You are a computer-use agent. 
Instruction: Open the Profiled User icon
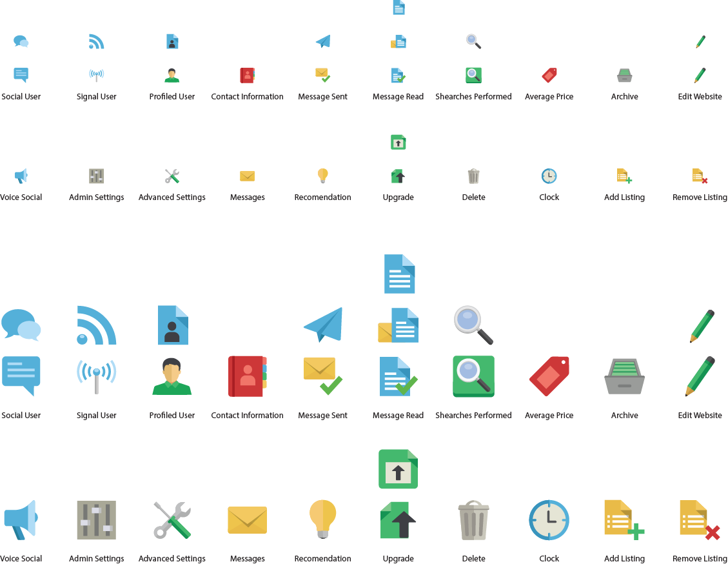[172, 376]
